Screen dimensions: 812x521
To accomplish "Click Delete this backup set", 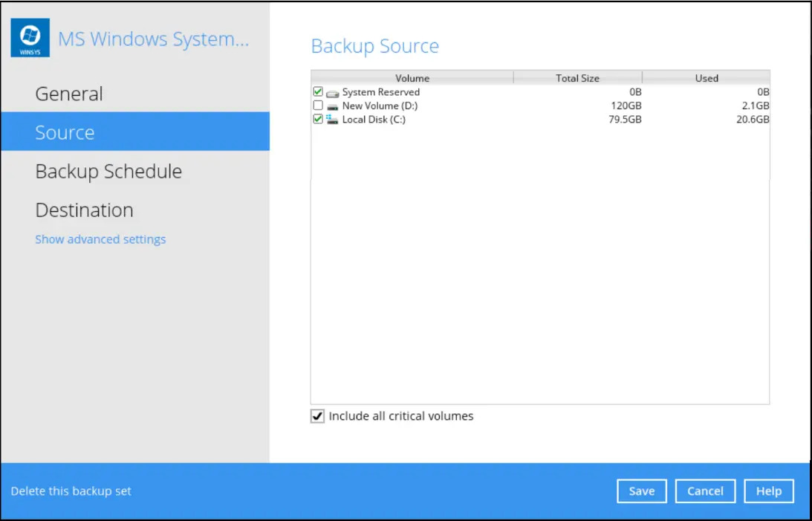I will pyautogui.click(x=71, y=491).
